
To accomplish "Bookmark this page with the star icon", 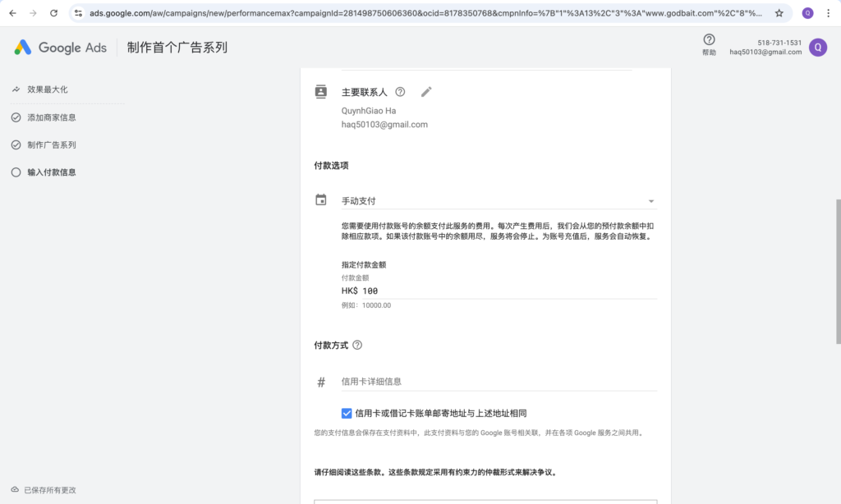I will click(x=779, y=13).
